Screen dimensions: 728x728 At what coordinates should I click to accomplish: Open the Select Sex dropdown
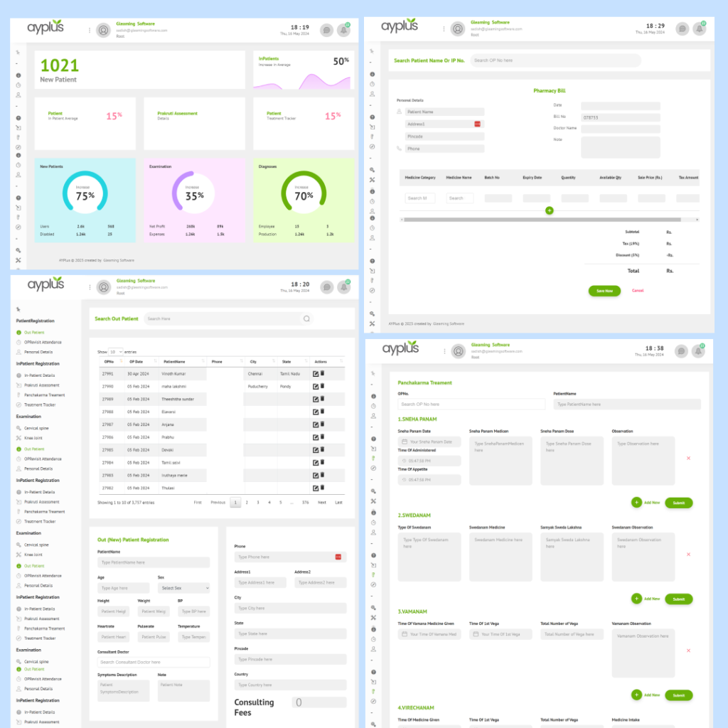(183, 588)
